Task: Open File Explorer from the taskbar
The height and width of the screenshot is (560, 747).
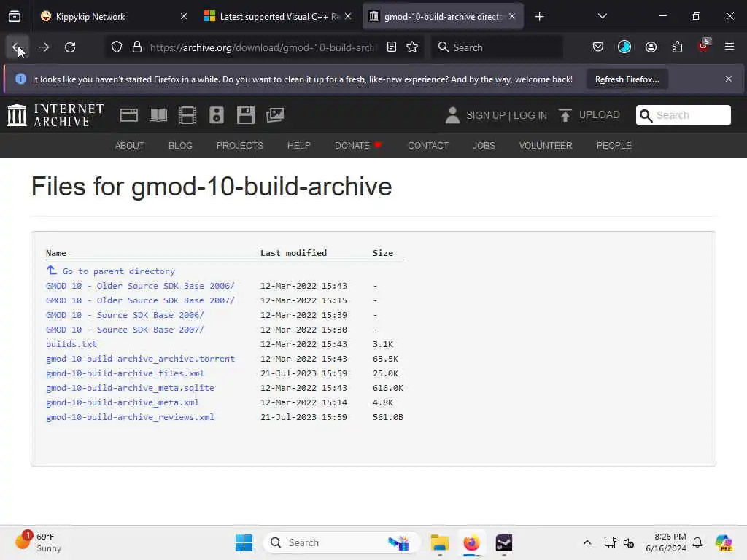Action: pos(439,542)
